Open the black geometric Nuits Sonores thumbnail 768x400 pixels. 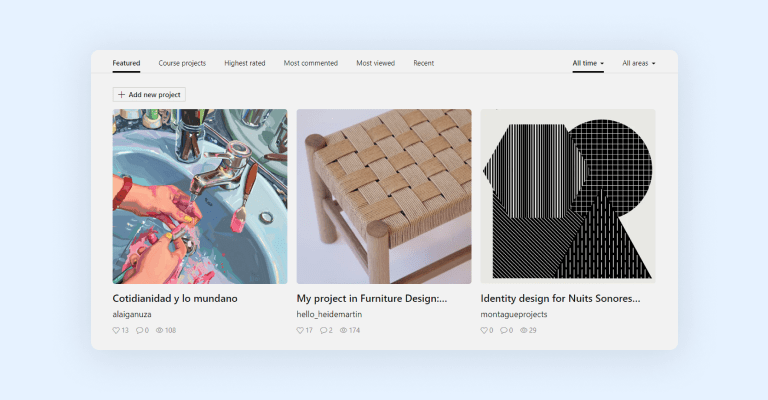coord(568,196)
